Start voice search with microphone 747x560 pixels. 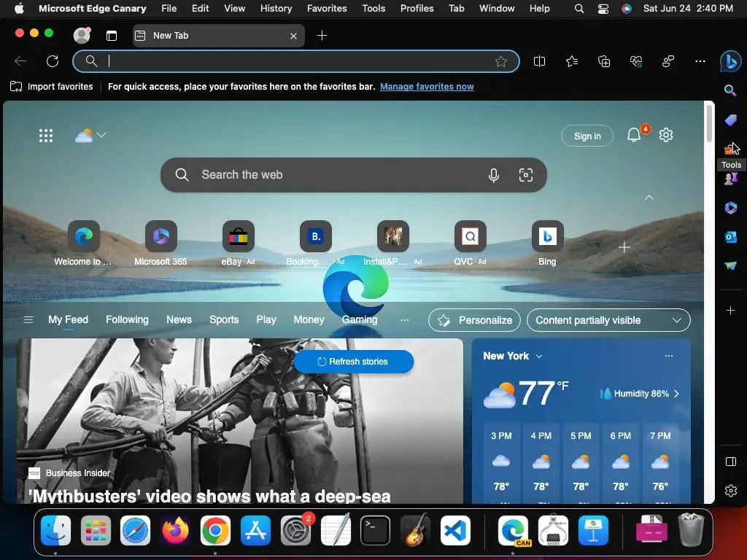coord(494,175)
